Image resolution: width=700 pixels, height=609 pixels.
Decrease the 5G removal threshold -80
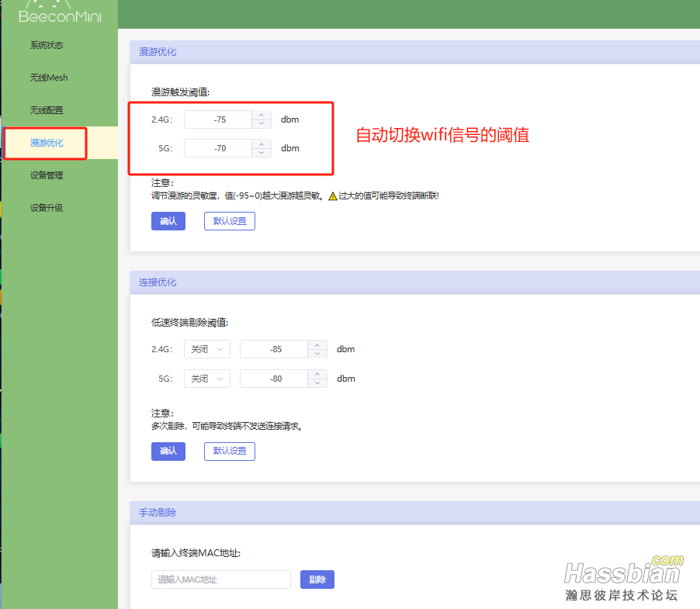[x=317, y=382]
